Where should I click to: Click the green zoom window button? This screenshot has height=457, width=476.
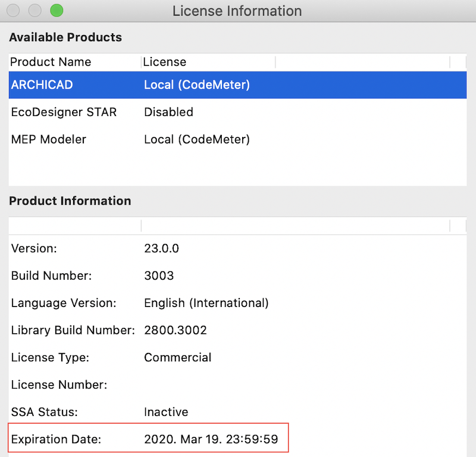coord(57,11)
